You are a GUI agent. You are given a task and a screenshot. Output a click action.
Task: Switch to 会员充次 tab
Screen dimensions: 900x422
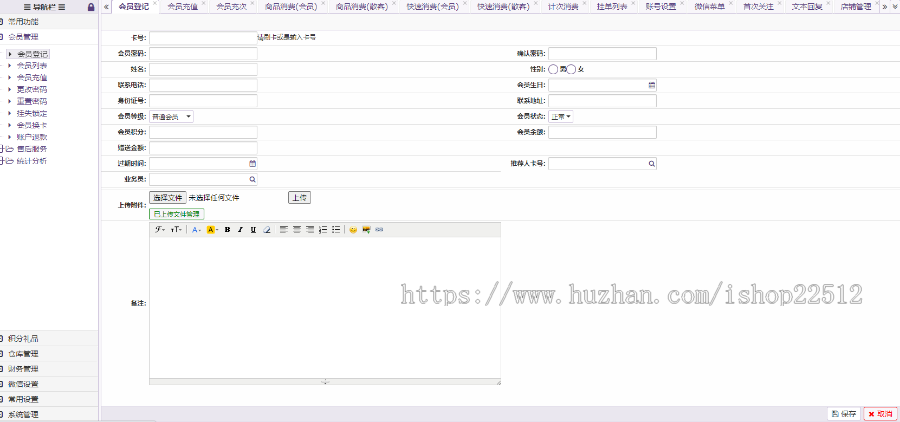pos(231,7)
